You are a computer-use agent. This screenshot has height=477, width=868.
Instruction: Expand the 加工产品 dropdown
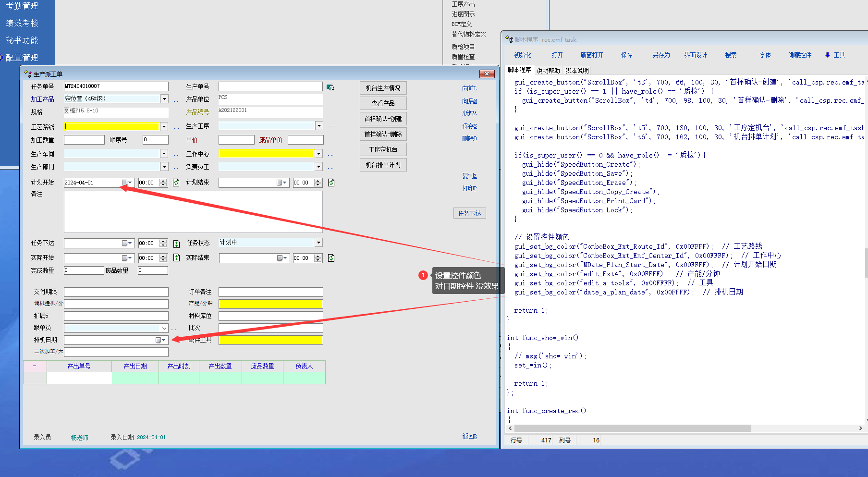[x=164, y=99]
